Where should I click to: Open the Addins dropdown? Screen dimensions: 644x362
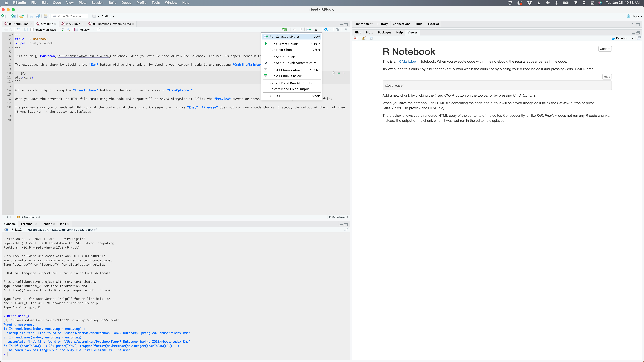coord(108,16)
